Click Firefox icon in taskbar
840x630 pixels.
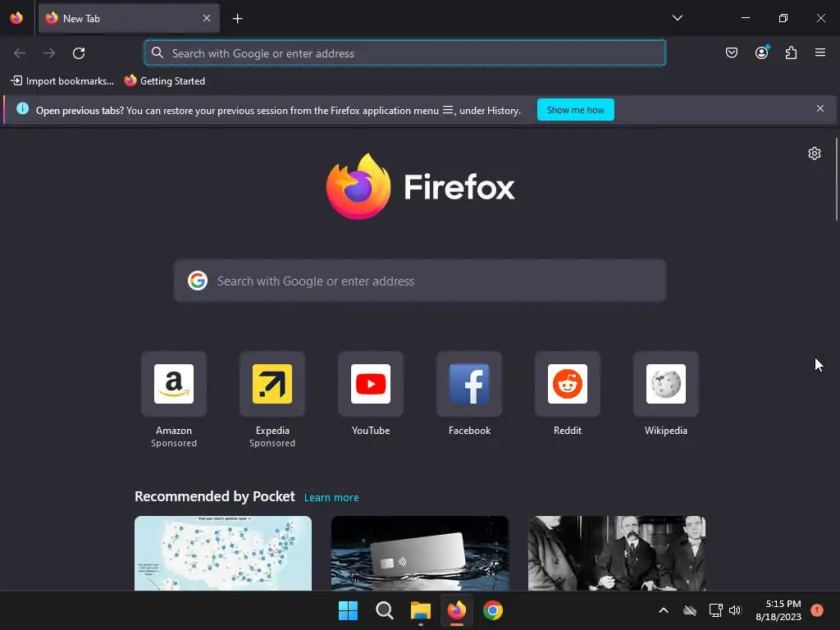click(x=456, y=610)
